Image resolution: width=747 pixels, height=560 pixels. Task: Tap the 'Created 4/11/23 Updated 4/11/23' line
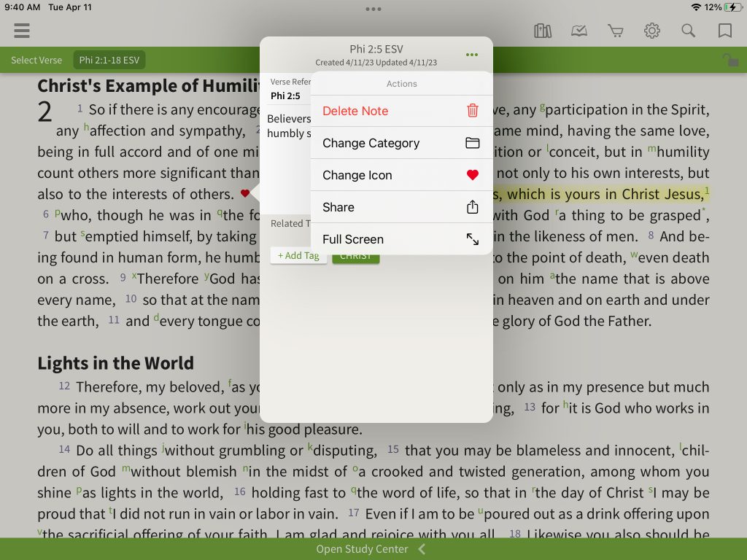[376, 63]
